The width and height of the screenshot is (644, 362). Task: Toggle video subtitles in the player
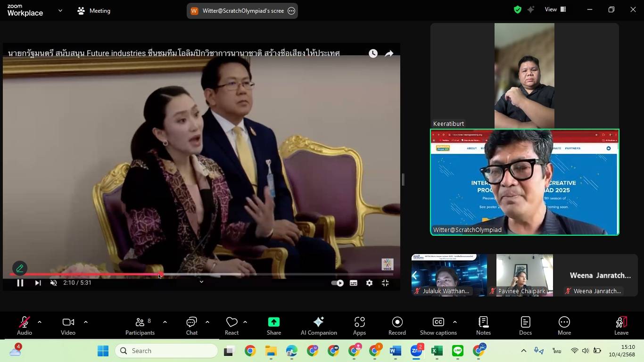(x=353, y=283)
